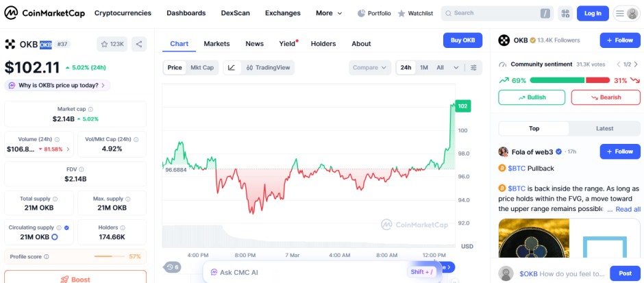
Task: Switch to line chart type icon
Action: pyautogui.click(x=232, y=67)
